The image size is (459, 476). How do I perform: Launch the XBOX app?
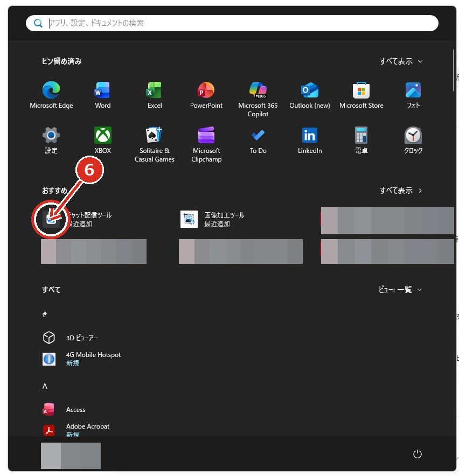[x=103, y=140]
